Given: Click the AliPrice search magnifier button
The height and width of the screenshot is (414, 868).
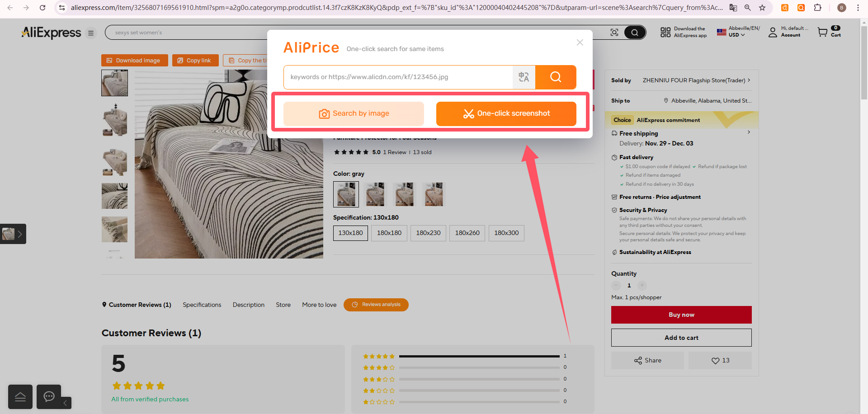Looking at the screenshot, I should pos(556,77).
